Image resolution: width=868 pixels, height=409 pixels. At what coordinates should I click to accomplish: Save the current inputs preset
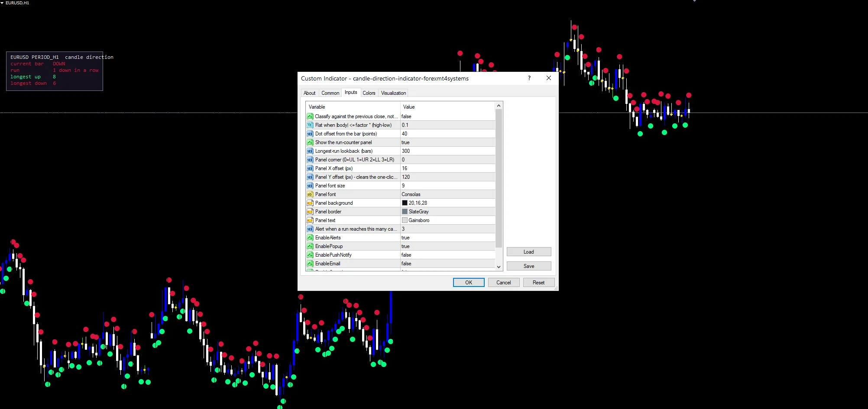pos(529,266)
